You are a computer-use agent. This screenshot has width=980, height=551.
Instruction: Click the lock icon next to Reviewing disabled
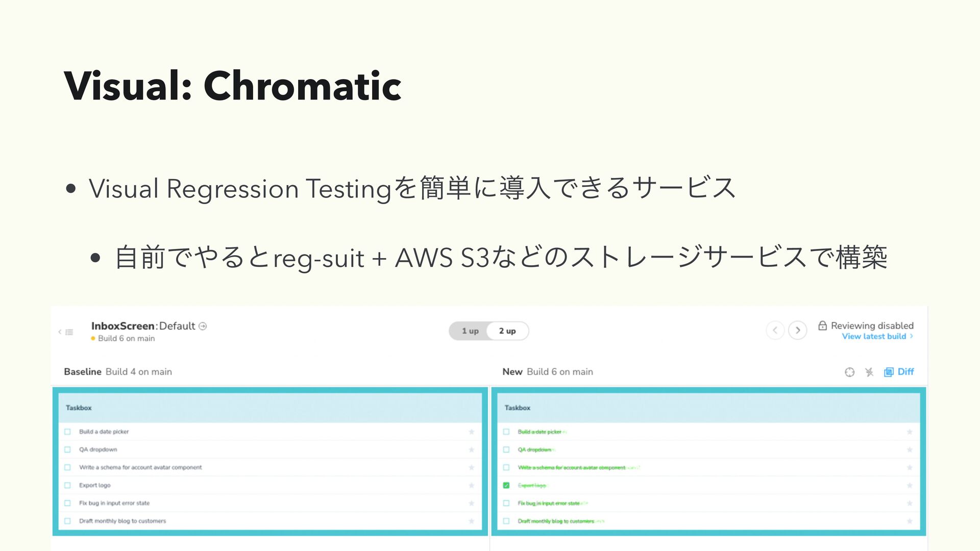click(822, 325)
